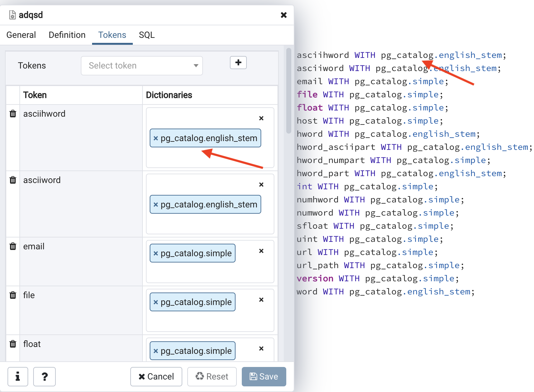Click trash icon for email token
The height and width of the screenshot is (392, 534).
13,247
